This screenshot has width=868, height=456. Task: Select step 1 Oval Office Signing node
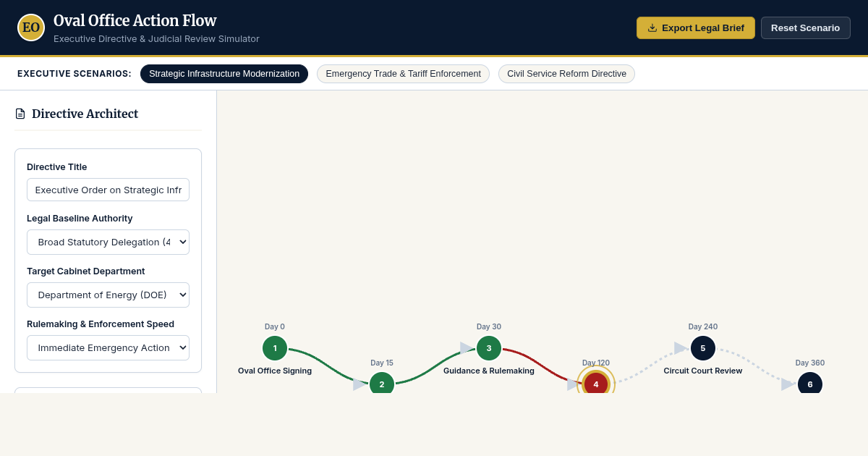point(275,348)
